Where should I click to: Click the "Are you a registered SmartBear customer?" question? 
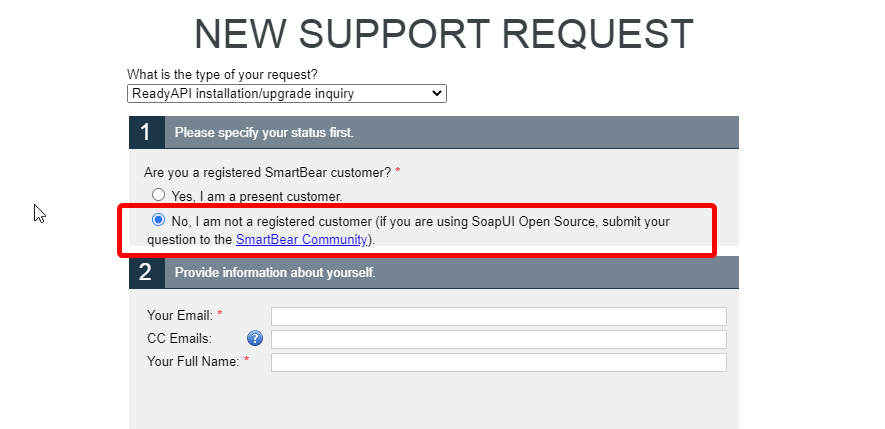267,172
